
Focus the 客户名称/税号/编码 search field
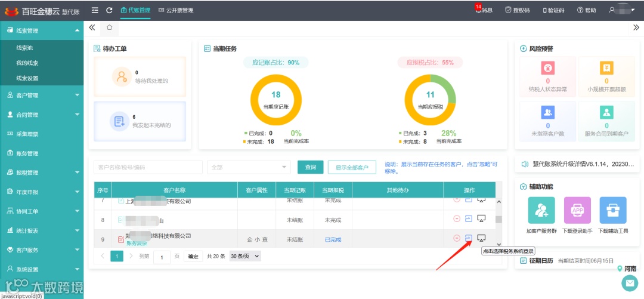148,167
